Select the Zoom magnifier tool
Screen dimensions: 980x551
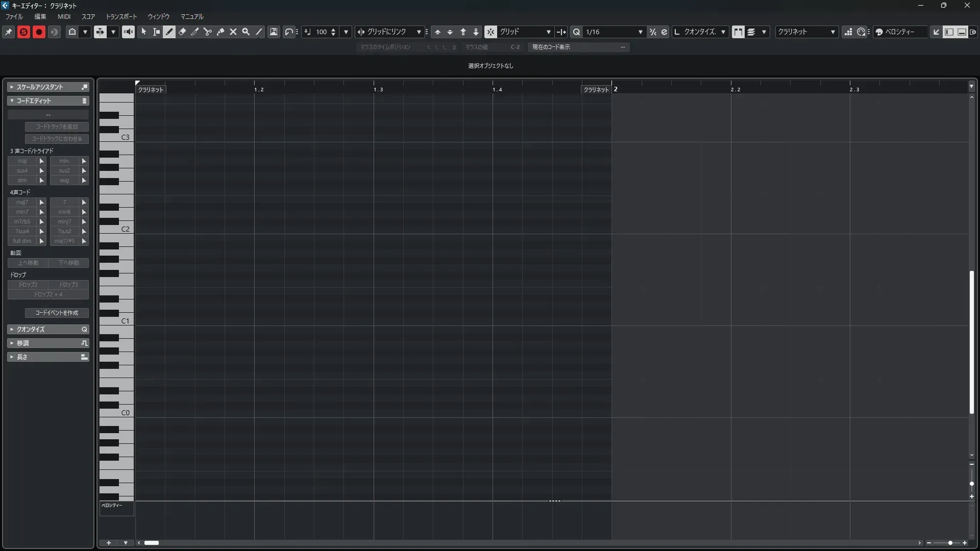246,32
